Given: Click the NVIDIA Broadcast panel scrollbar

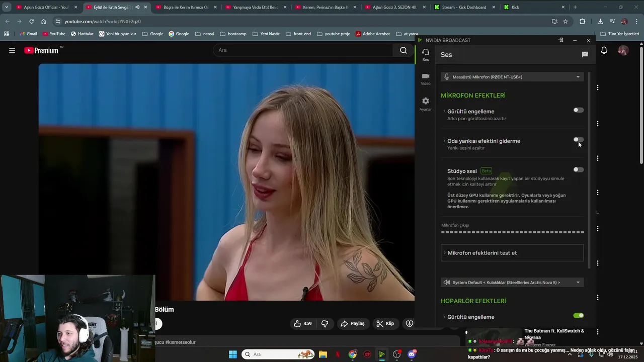Looking at the screenshot, I should coord(589,170).
